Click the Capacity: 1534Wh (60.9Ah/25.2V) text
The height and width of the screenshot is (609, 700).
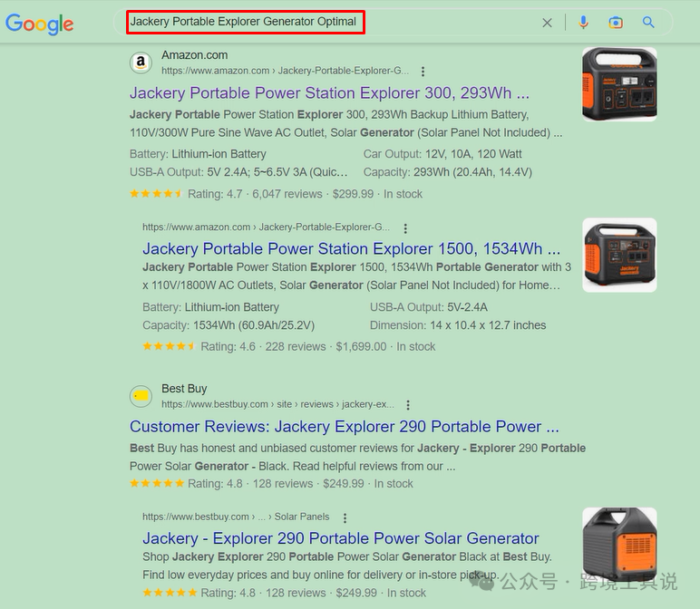point(228,325)
